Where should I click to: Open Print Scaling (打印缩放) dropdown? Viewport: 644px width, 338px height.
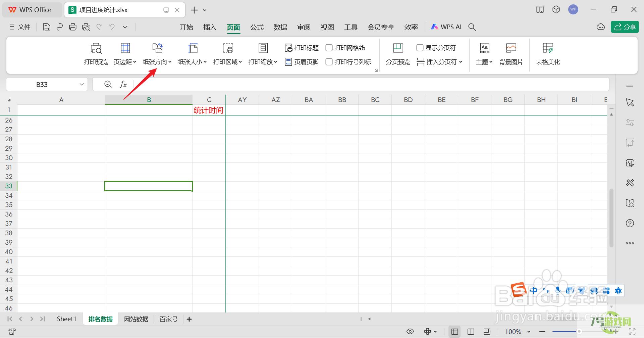click(263, 54)
